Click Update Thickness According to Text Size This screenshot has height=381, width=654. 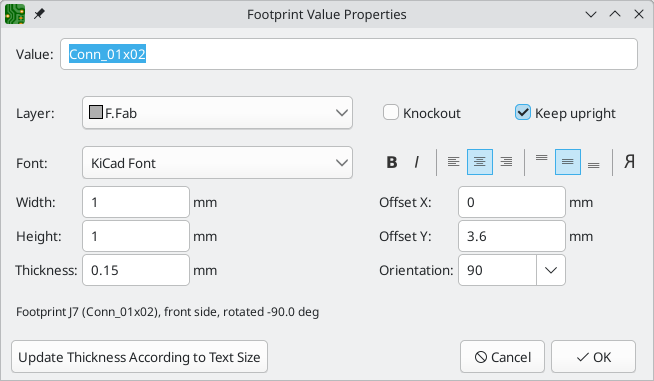click(x=139, y=357)
